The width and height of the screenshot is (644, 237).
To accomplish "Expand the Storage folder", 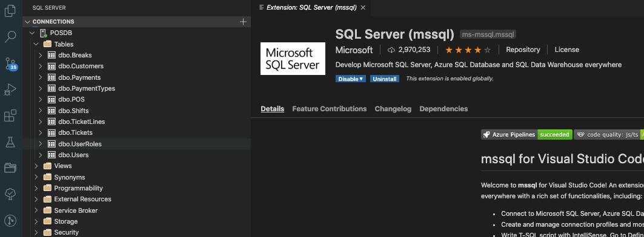I will [x=36, y=221].
